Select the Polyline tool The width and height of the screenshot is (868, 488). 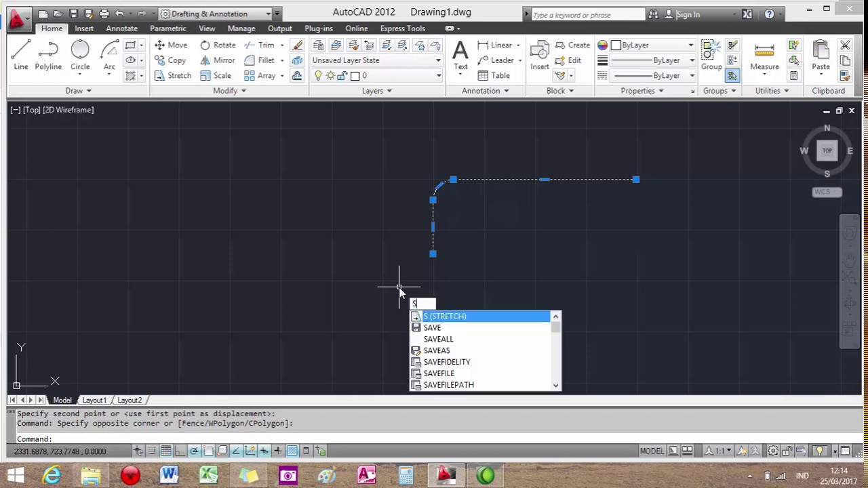click(x=48, y=56)
